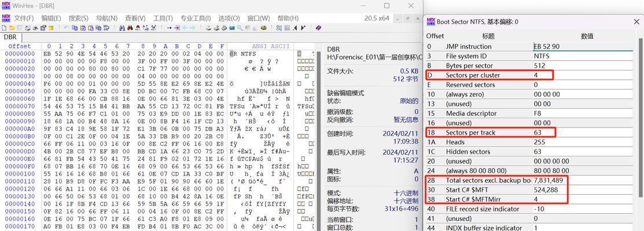Open the 选项(O) menu

229,18
